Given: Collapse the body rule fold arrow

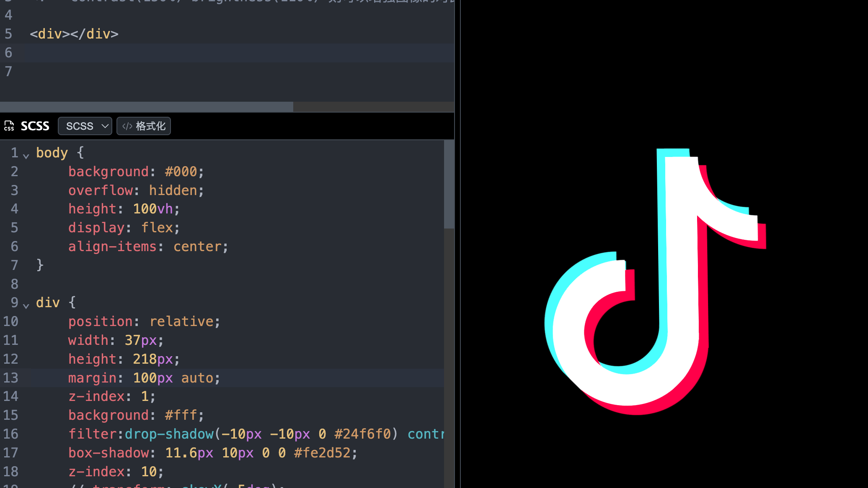Looking at the screenshot, I should click(x=26, y=156).
